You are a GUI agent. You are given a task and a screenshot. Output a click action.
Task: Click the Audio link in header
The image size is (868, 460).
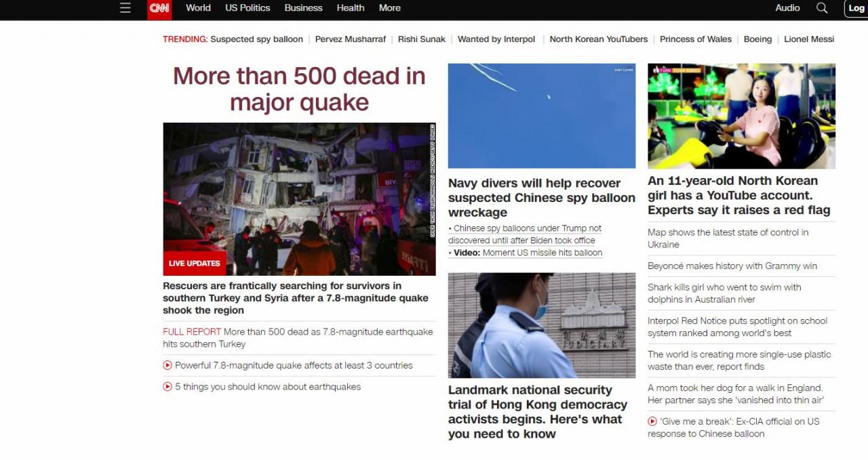[787, 8]
